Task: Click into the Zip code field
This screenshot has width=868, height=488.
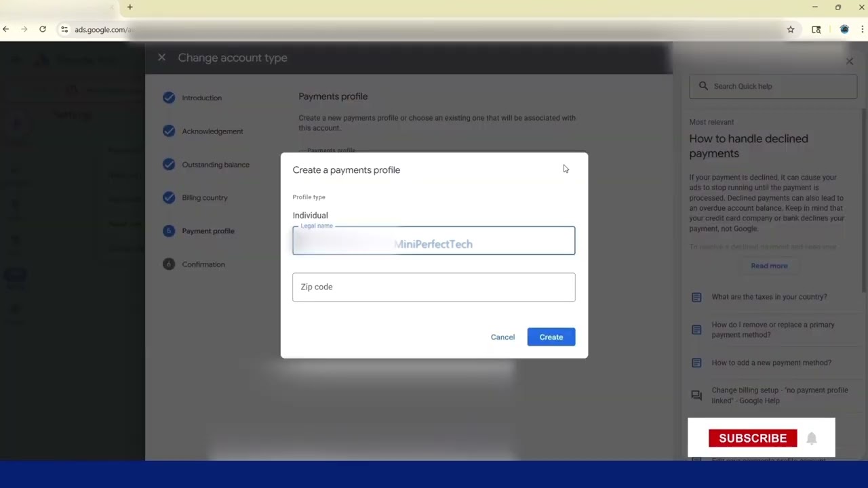Action: pos(433,287)
